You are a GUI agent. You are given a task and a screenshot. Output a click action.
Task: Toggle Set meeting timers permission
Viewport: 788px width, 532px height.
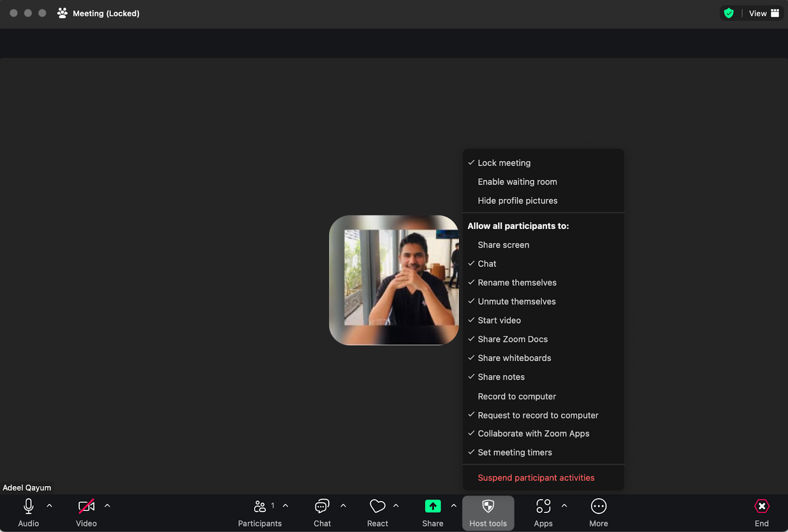[x=515, y=452]
